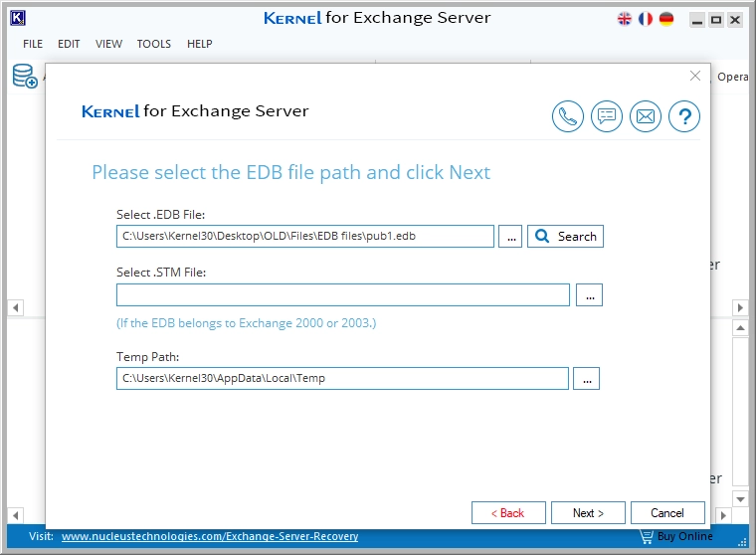Click the email envelope icon
This screenshot has height=555, width=756.
coord(646,116)
